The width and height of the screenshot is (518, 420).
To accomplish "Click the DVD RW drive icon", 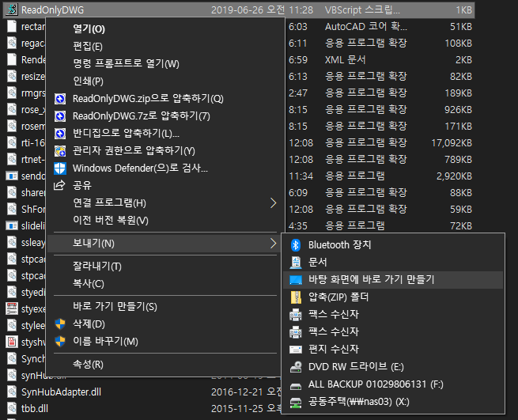I will [x=296, y=367].
